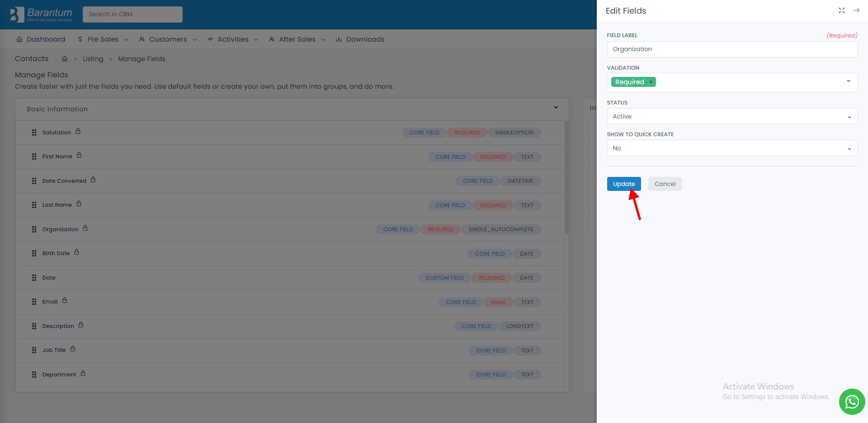This screenshot has height=423, width=868.
Task: Click EMAIL tag on Email row
Action: click(x=498, y=302)
